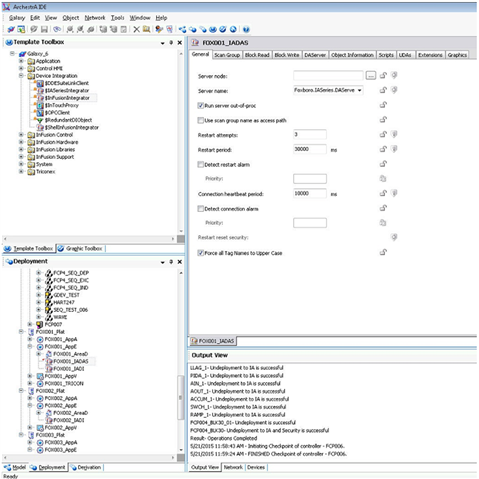This screenshot has height=479, width=479.
Task: Enable Detect restart alarm checkbox
Action: (201, 164)
